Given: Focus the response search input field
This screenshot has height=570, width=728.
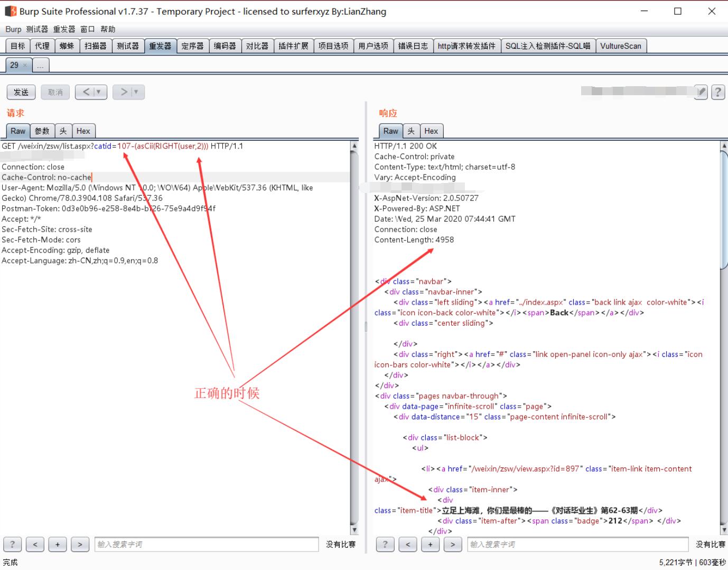Looking at the screenshot, I should (x=578, y=544).
